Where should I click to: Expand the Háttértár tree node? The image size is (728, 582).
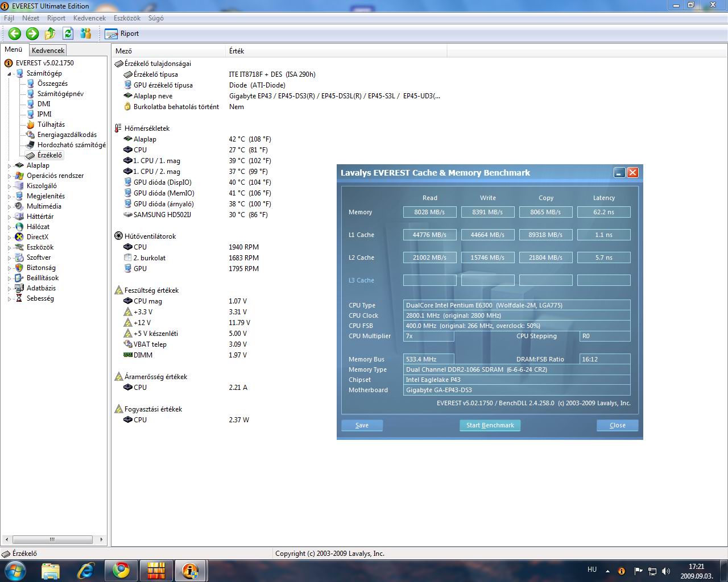[9, 217]
